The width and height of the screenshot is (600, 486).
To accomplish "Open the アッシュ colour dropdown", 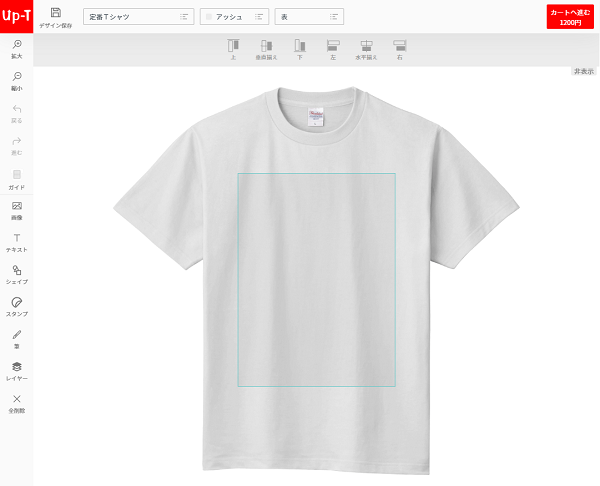I will (x=234, y=16).
